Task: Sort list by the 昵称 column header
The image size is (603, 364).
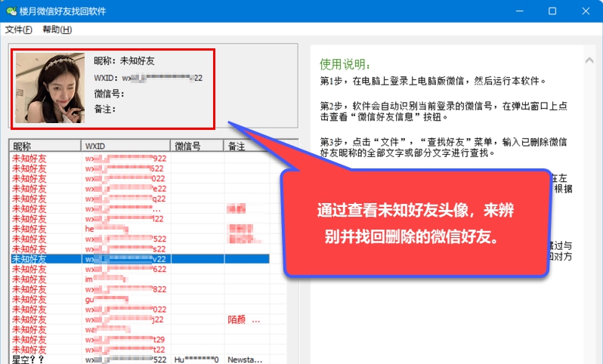Action: click(45, 146)
